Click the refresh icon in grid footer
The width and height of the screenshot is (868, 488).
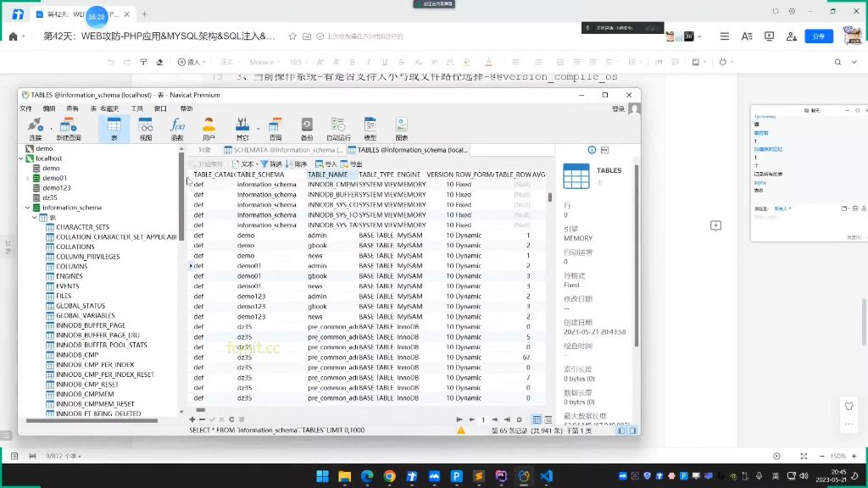tap(231, 419)
